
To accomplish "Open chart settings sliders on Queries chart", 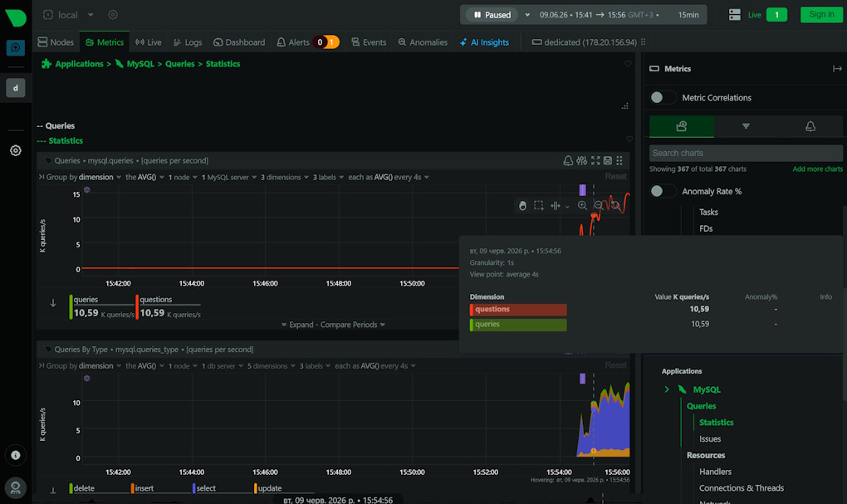I will point(582,160).
